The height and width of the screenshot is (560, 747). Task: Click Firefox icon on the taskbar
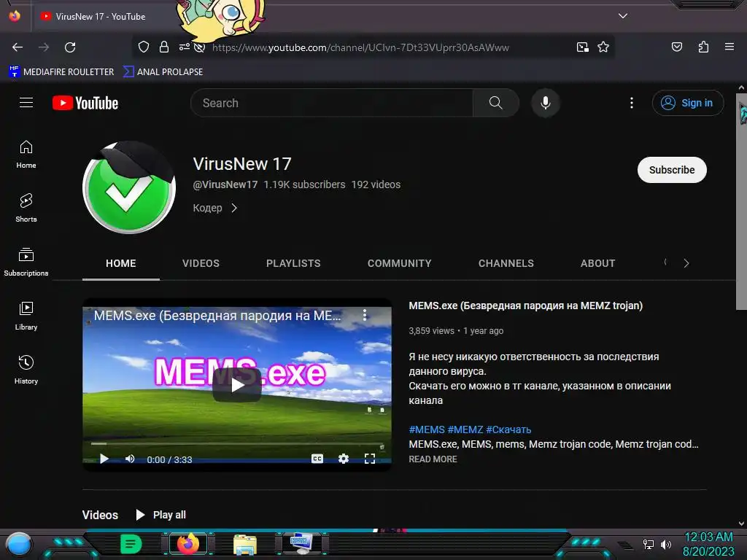[x=188, y=544]
